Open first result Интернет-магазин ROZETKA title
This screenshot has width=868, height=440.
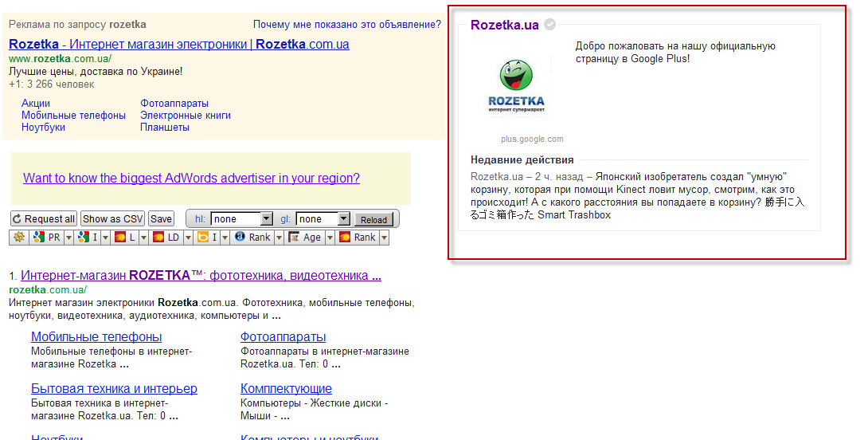point(201,276)
